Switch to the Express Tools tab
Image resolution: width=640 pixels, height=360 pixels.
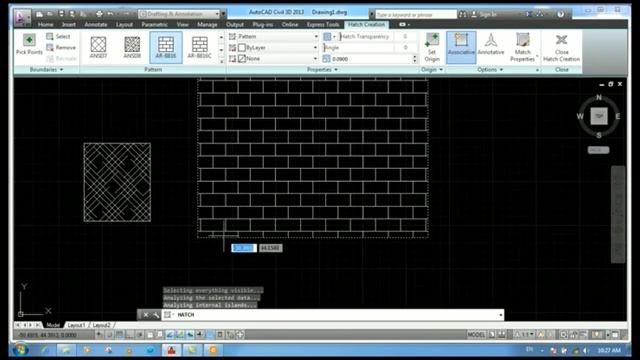click(322, 24)
